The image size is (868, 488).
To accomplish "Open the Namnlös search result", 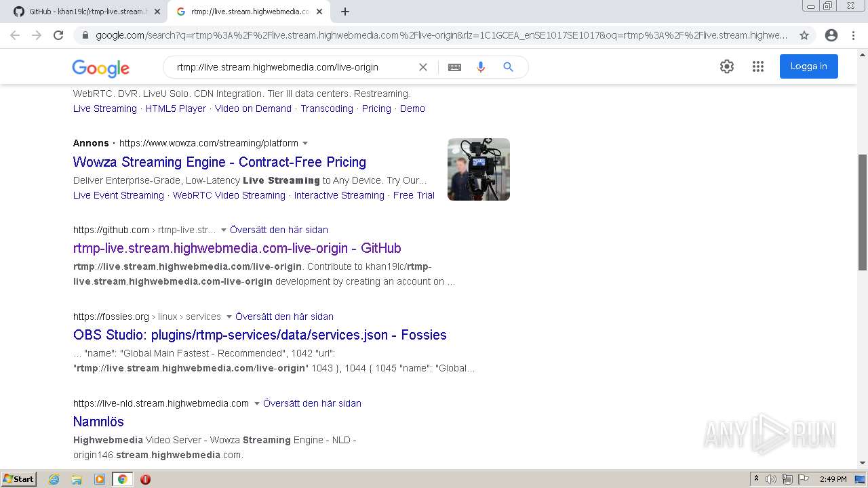I will pos(98,422).
